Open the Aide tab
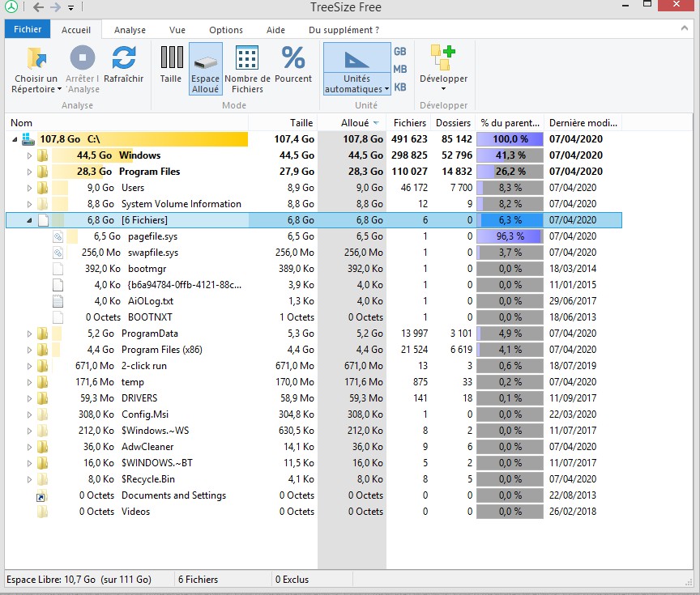This screenshot has height=595, width=700. 275,30
